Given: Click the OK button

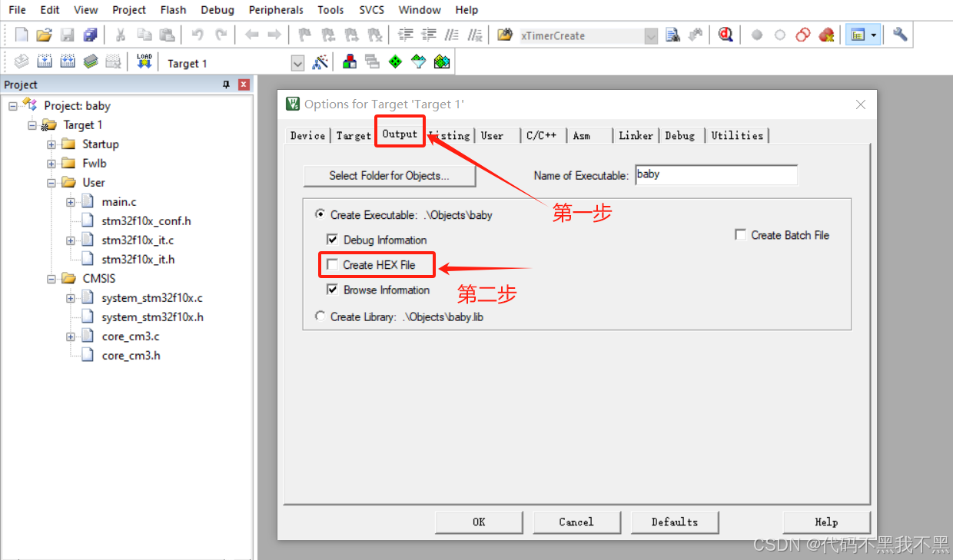Looking at the screenshot, I should (479, 522).
